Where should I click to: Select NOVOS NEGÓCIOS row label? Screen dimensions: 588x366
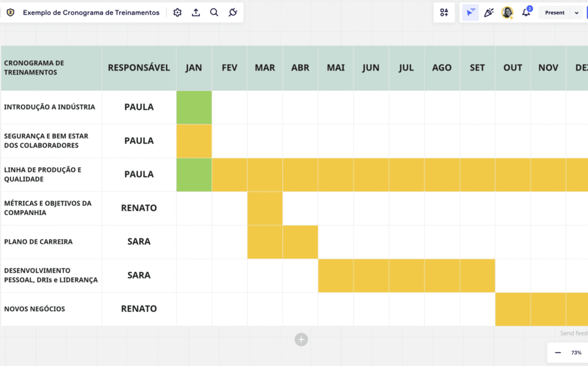click(x=35, y=308)
